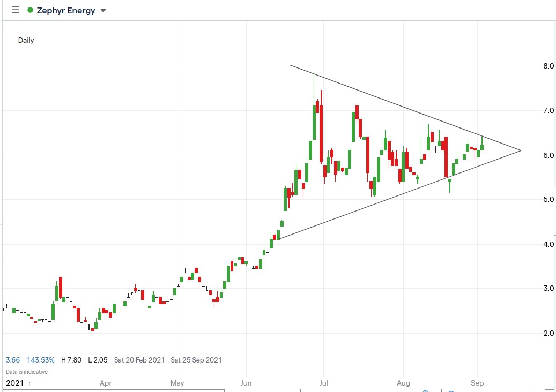Select the Jul label on the x-axis
This screenshot has width=556, height=392.
323,383
